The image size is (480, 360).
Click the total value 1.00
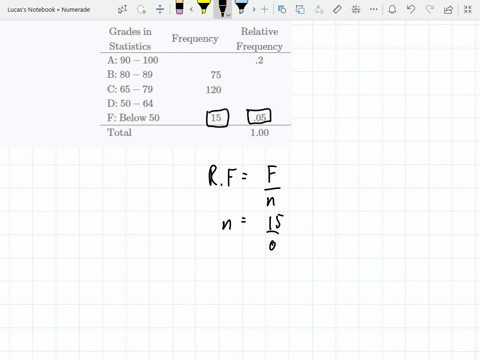click(x=260, y=132)
